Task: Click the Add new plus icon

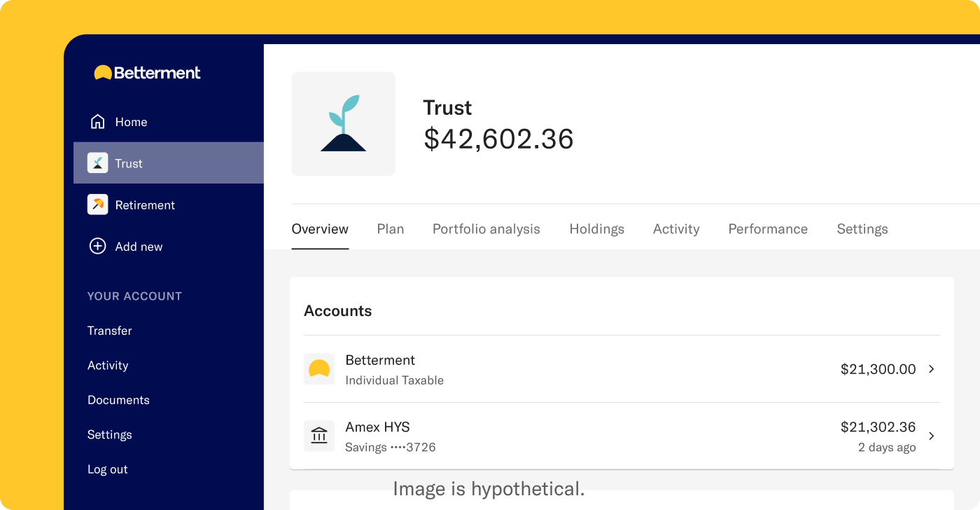Action: click(x=97, y=246)
